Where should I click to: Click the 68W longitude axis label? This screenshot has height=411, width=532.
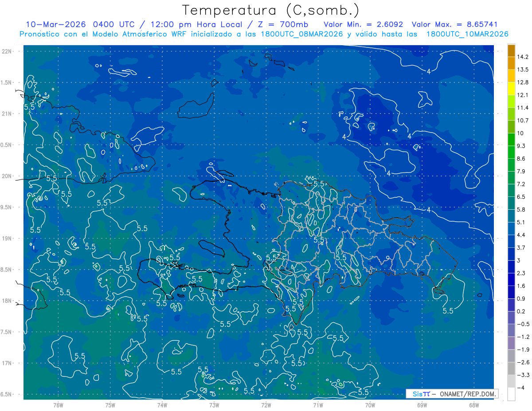click(474, 405)
